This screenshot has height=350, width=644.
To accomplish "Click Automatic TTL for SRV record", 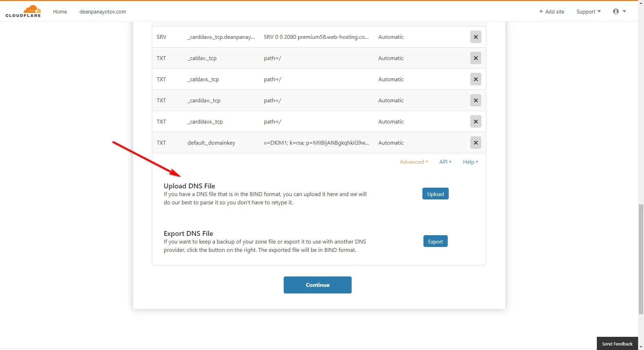I will coord(391,37).
